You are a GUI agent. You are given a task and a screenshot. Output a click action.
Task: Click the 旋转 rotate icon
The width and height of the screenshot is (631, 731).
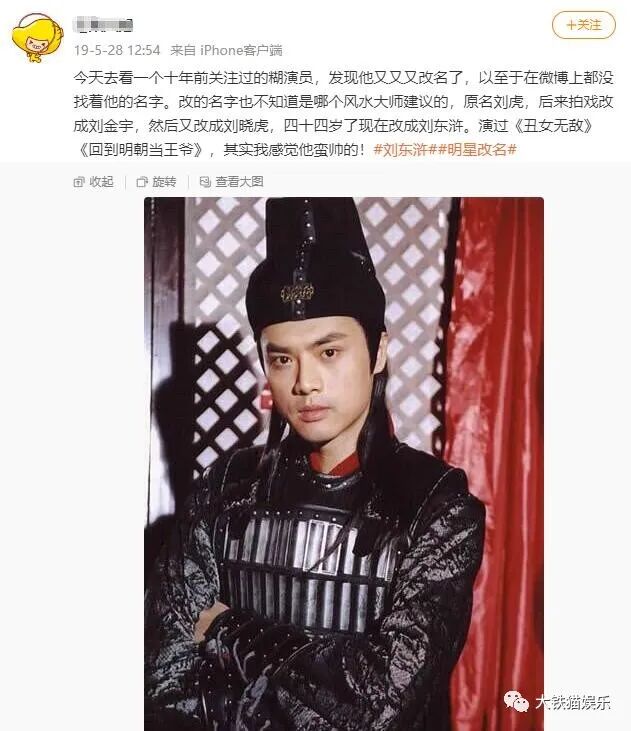[142, 182]
